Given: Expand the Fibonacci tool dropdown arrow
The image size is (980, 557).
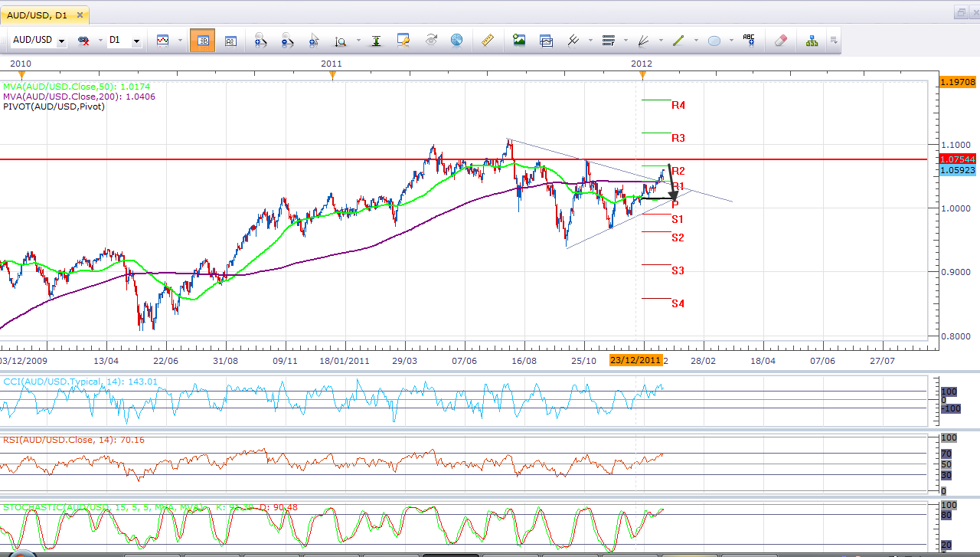Looking at the screenshot, I should (x=626, y=41).
